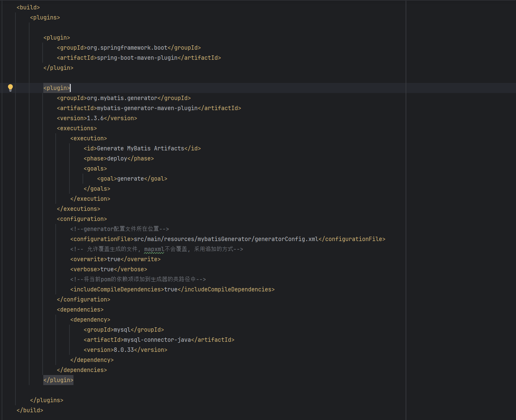The image size is (516, 420).
Task: Click the opening <executions> tag
Action: click(77, 128)
